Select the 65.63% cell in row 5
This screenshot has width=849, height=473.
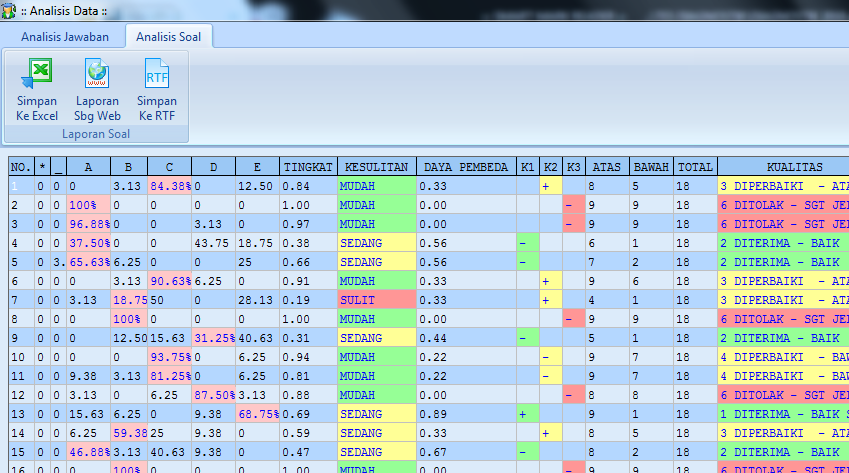(x=88, y=262)
